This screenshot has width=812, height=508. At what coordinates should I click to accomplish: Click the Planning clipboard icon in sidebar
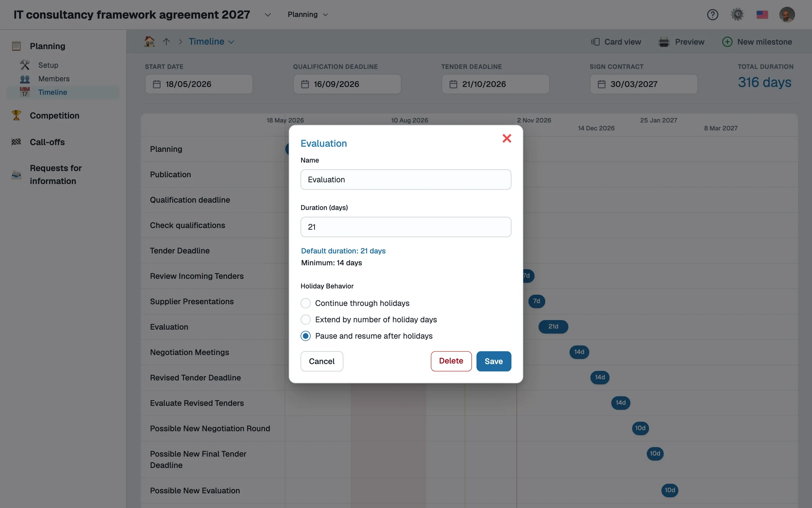pos(16,46)
